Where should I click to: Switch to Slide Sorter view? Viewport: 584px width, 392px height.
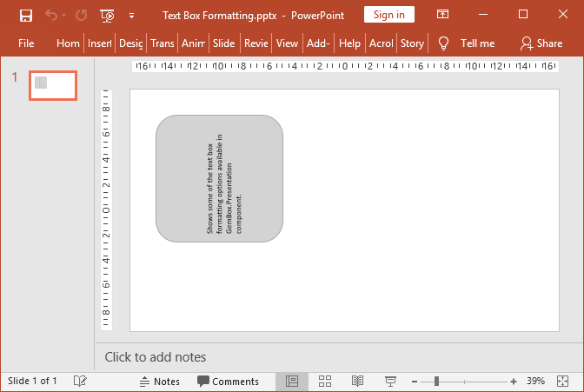[325, 382]
